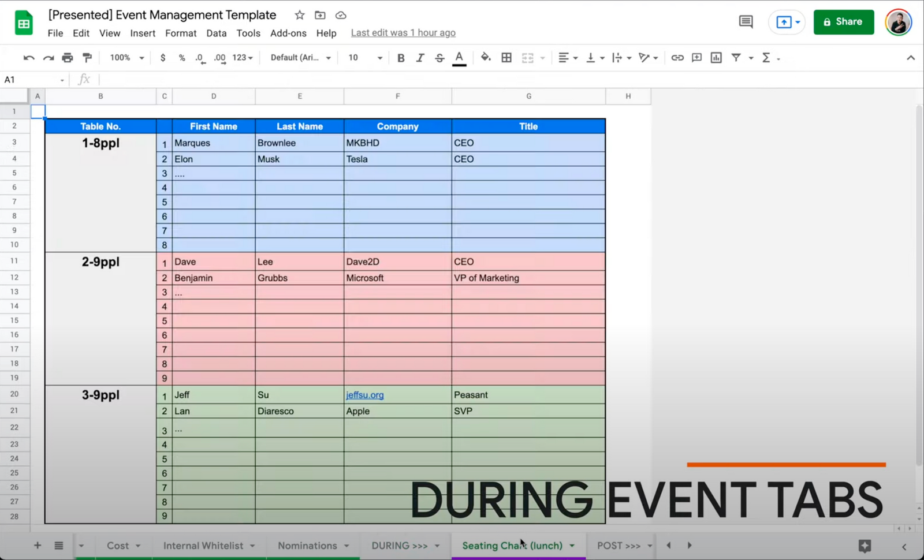Screen dimensions: 924x560
Task: Open the text color picker
Action: 459,58
